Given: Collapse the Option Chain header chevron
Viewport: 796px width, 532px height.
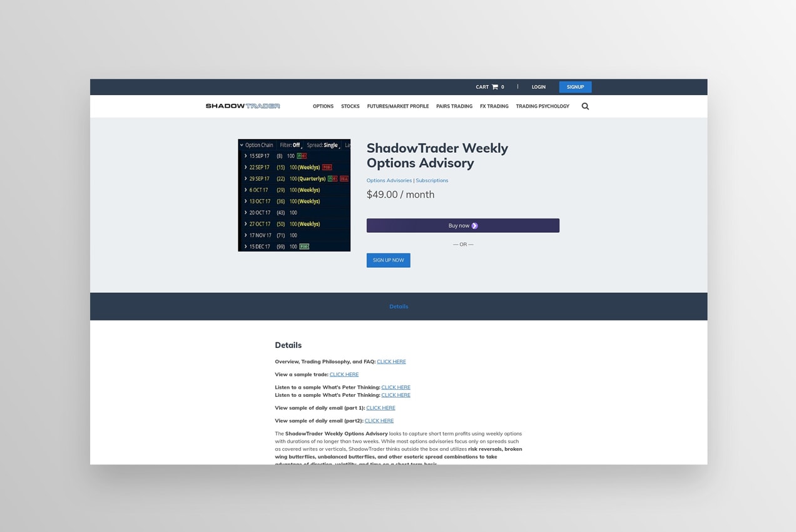Looking at the screenshot, I should [241, 145].
